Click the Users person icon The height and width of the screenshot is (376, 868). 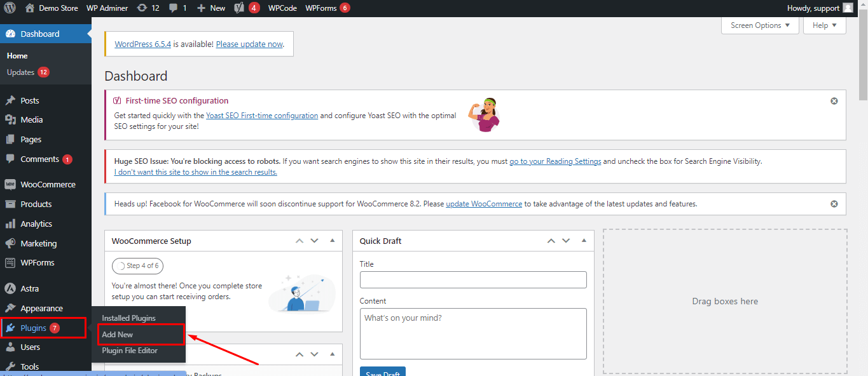tap(10, 347)
